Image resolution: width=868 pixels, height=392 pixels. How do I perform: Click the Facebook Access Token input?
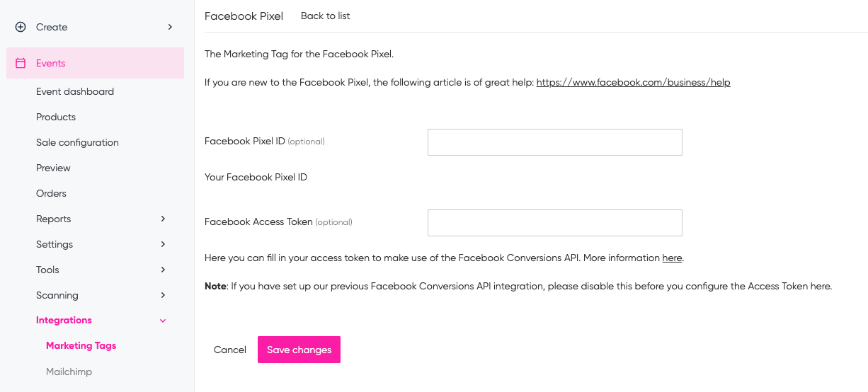[554, 223]
